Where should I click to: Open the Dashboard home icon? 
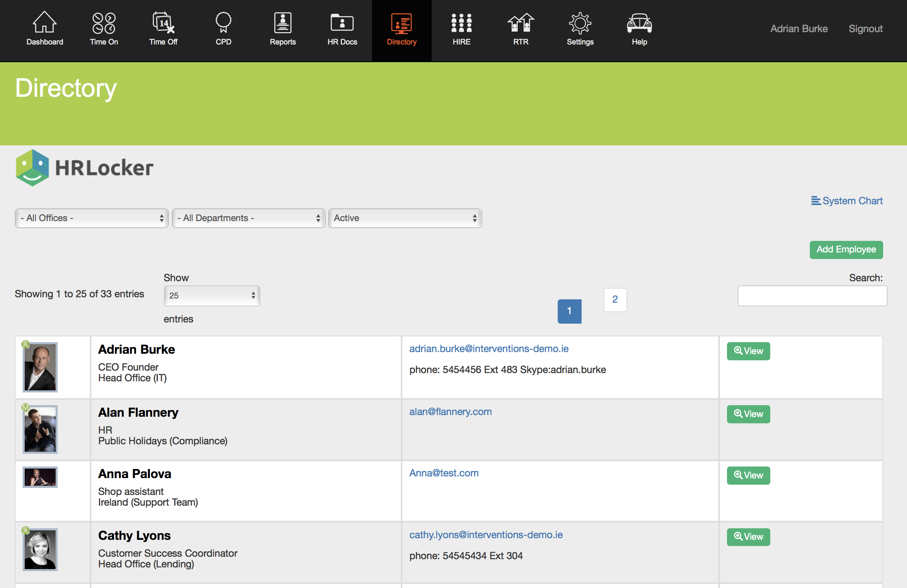pos(44,23)
